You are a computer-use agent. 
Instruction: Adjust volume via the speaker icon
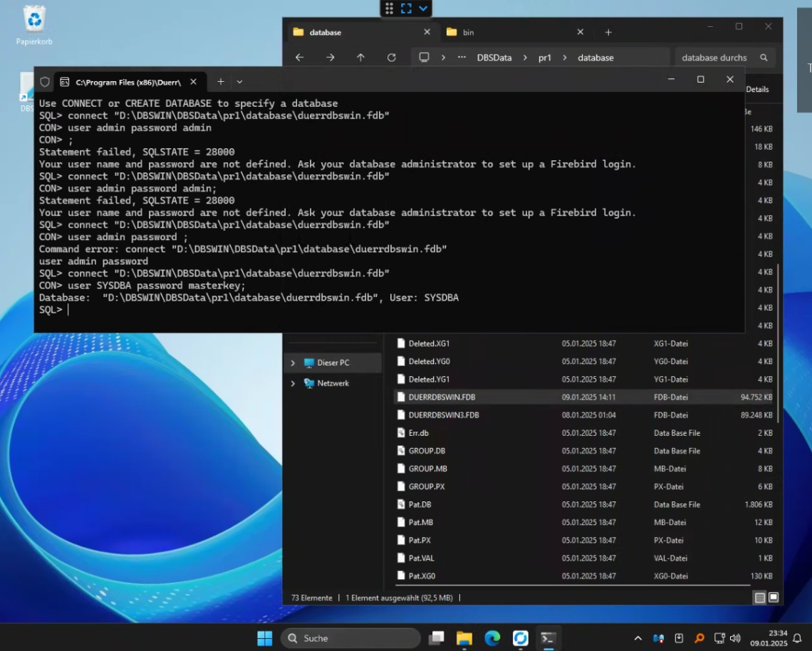pos(736,639)
